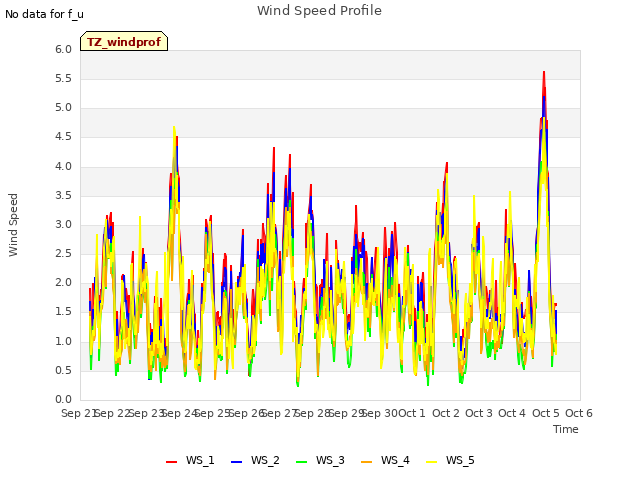
Task: Select the WS_3 legend label
Action: point(330,460)
